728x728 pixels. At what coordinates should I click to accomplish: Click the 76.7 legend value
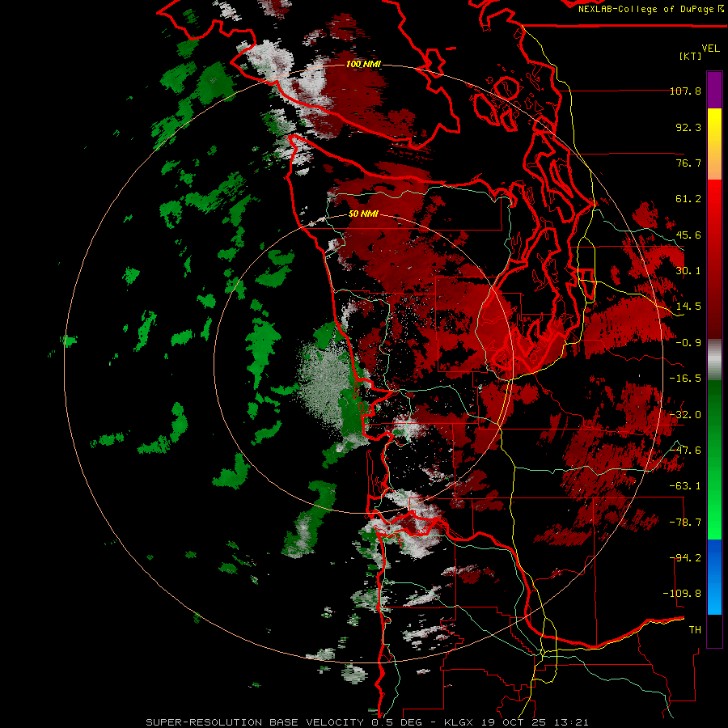[688, 163]
